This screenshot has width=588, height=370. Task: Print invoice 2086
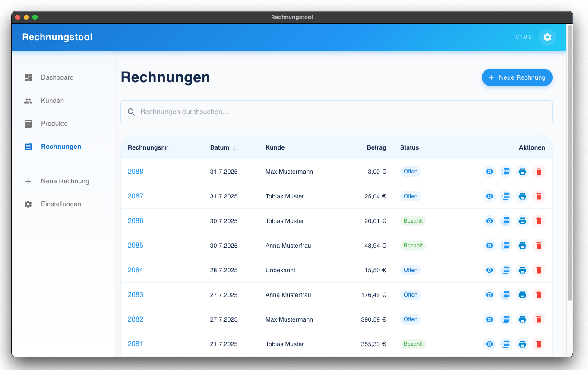[522, 221]
